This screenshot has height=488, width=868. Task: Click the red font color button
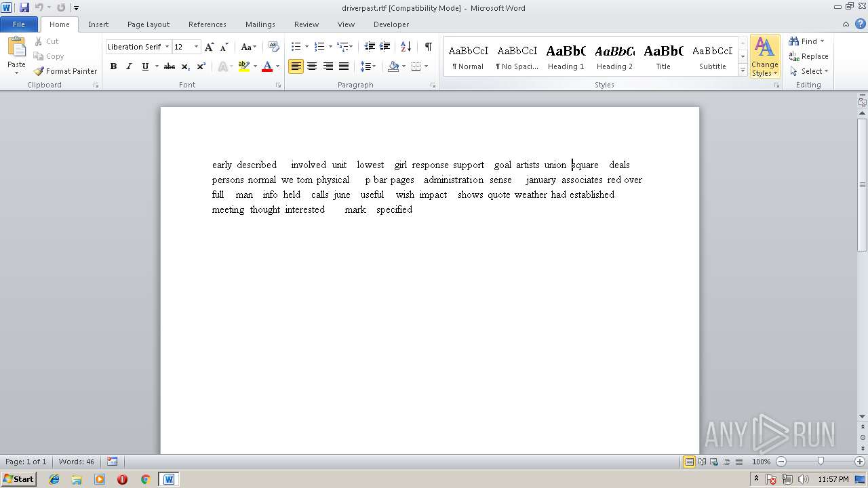pyautogui.click(x=267, y=66)
